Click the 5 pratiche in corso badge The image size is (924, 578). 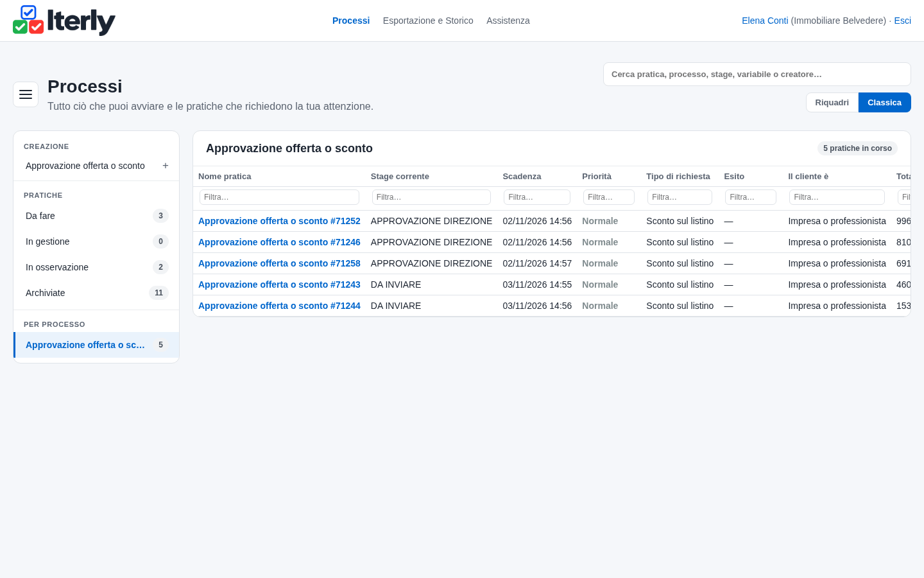pos(857,148)
